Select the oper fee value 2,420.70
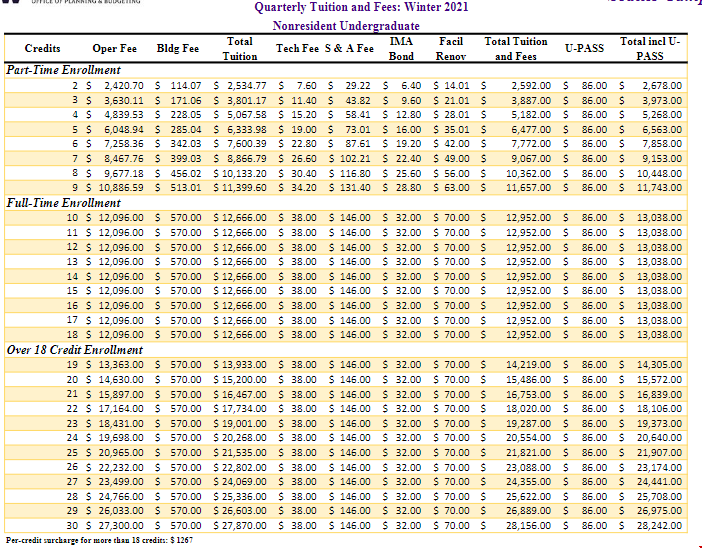This screenshot has width=702, height=548. click(124, 86)
